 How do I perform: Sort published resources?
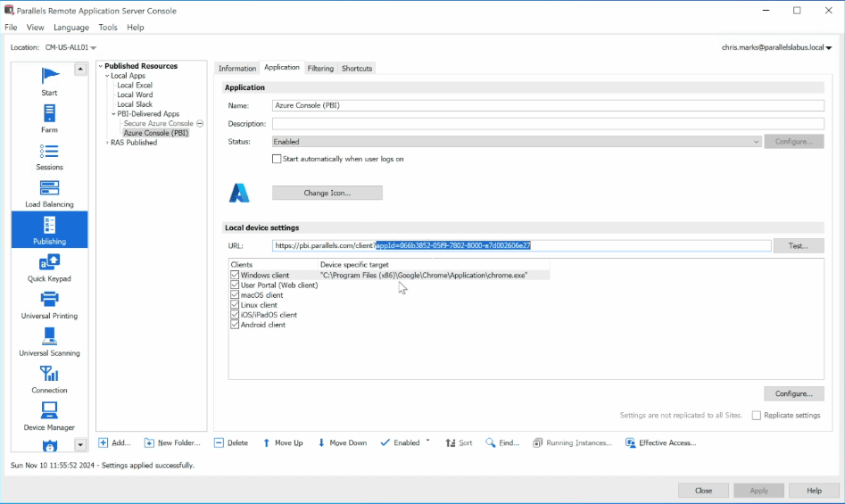click(x=459, y=442)
